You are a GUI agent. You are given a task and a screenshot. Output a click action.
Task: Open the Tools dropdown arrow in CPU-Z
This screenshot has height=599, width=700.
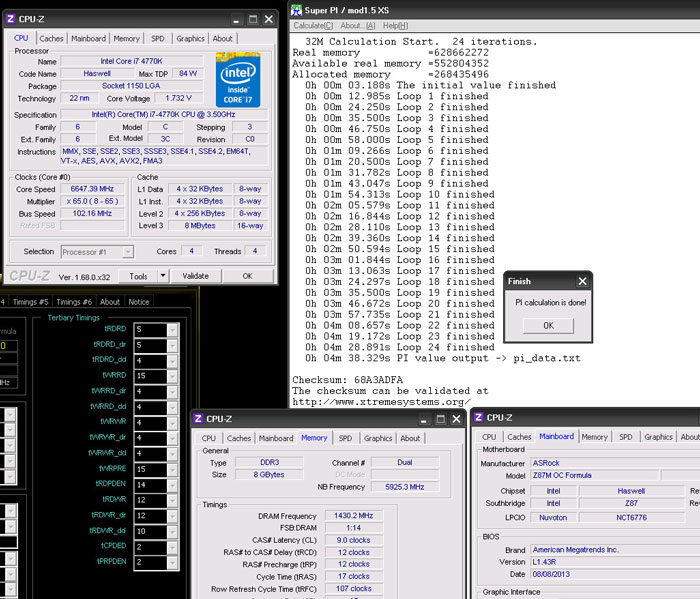tap(165, 276)
